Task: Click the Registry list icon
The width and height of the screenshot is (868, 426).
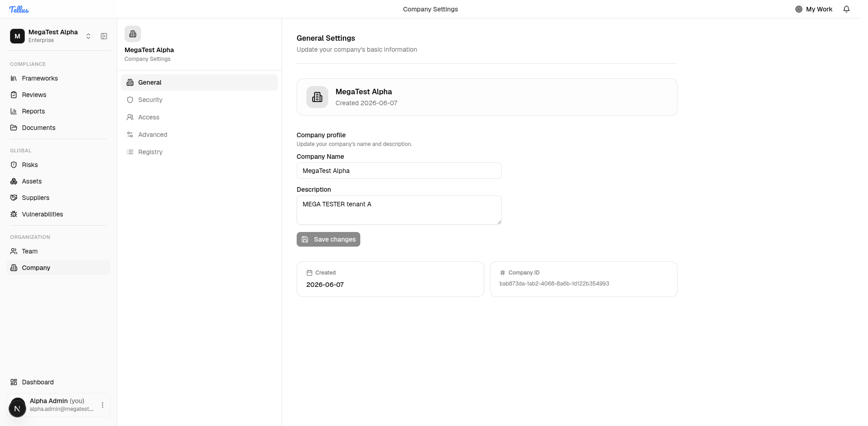Action: pos(130,152)
